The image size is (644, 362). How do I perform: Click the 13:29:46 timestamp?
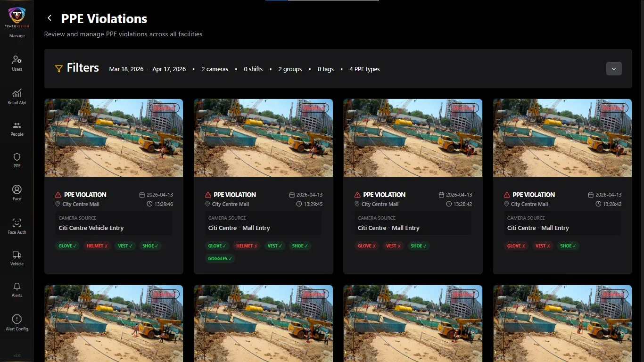click(165, 204)
